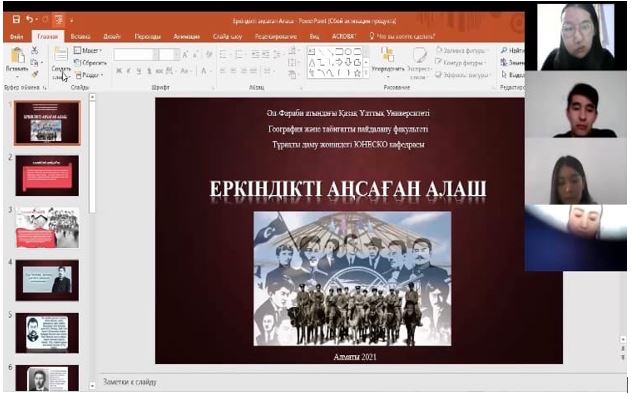The height and width of the screenshot is (394, 631).
Task: Pick the Oval shape in gallery
Action: click(348, 52)
